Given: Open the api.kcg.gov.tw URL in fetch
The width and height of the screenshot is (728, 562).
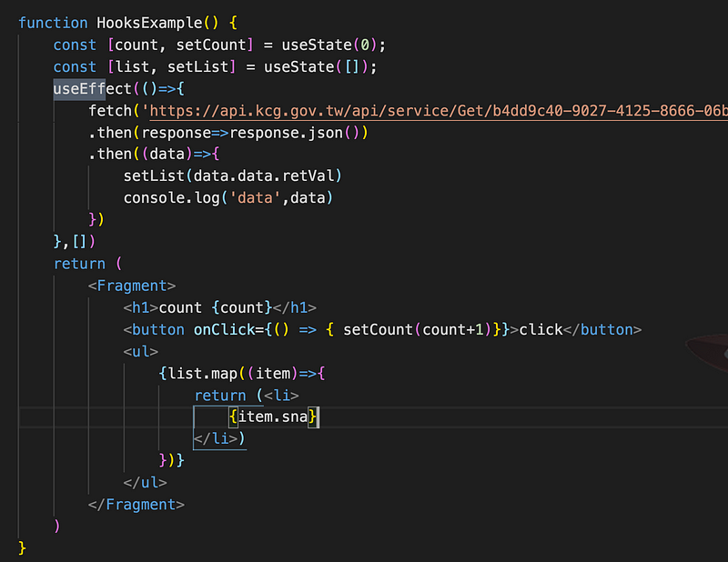Looking at the screenshot, I should (437, 111).
